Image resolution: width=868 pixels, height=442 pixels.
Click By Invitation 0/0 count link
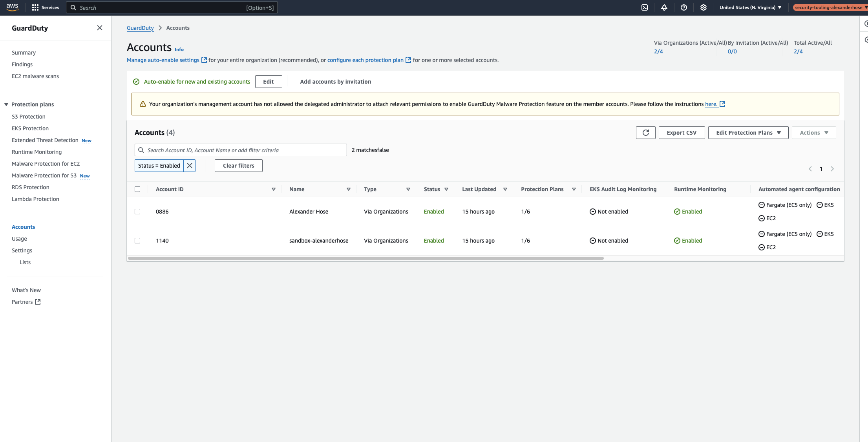click(x=732, y=51)
